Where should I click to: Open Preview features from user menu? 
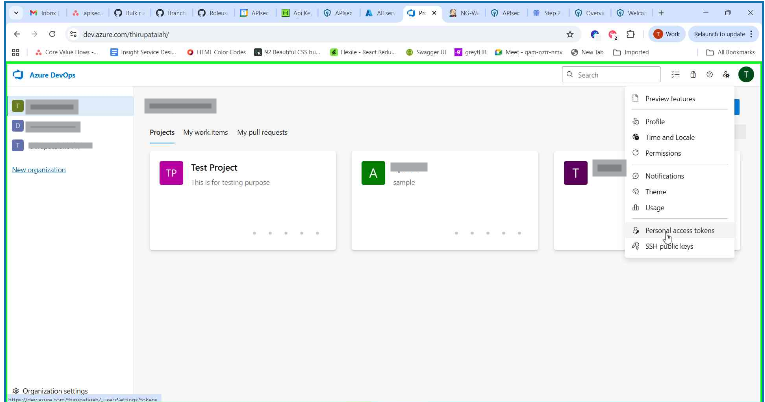[670, 99]
